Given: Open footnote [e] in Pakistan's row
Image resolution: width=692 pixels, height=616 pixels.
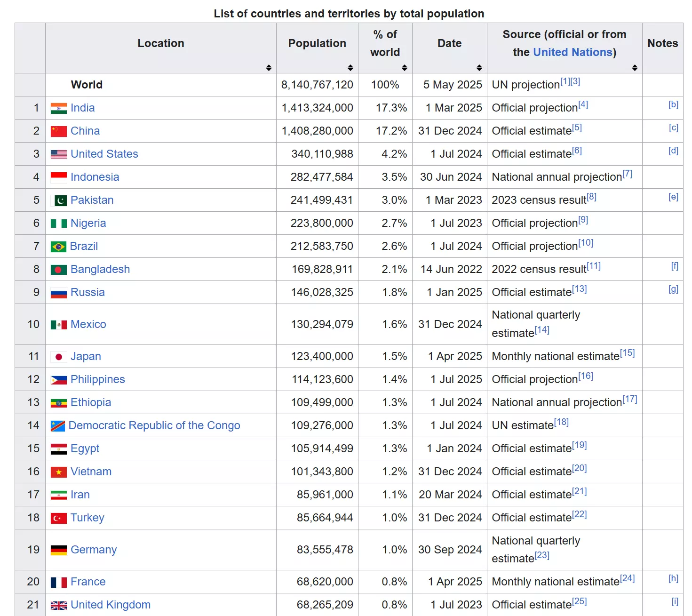Looking at the screenshot, I should click(x=674, y=197).
